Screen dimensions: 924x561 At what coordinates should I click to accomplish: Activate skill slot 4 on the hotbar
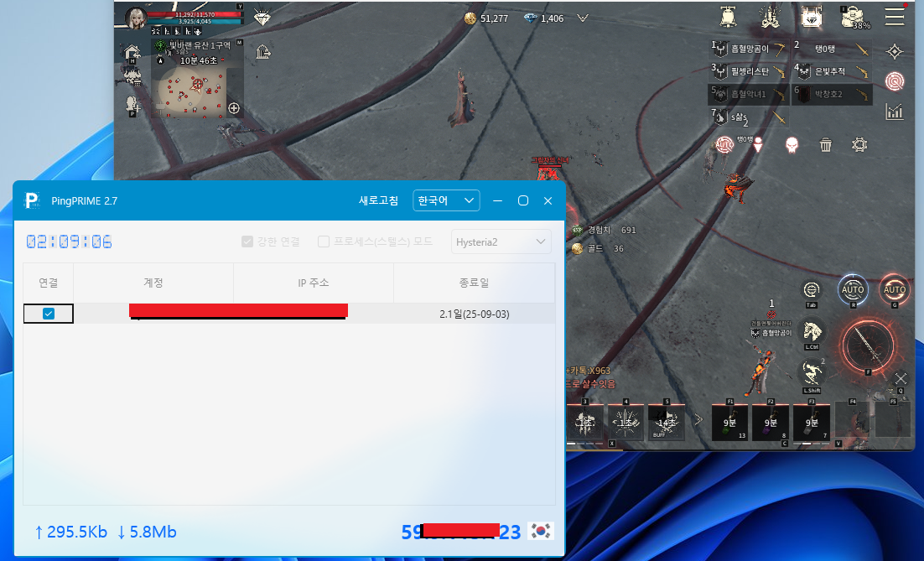click(x=626, y=422)
